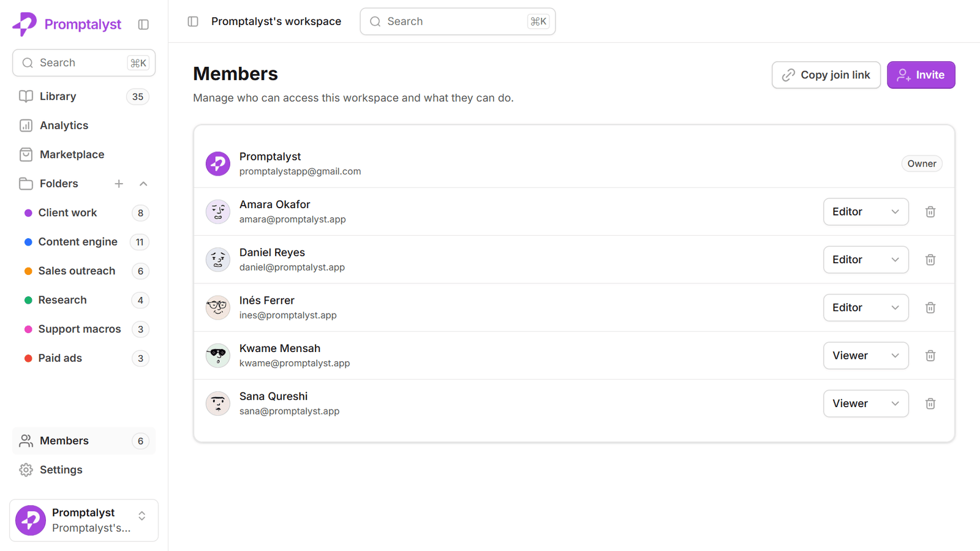Open the Content engine folder
The height and width of the screenshot is (551, 980).
[84, 242]
